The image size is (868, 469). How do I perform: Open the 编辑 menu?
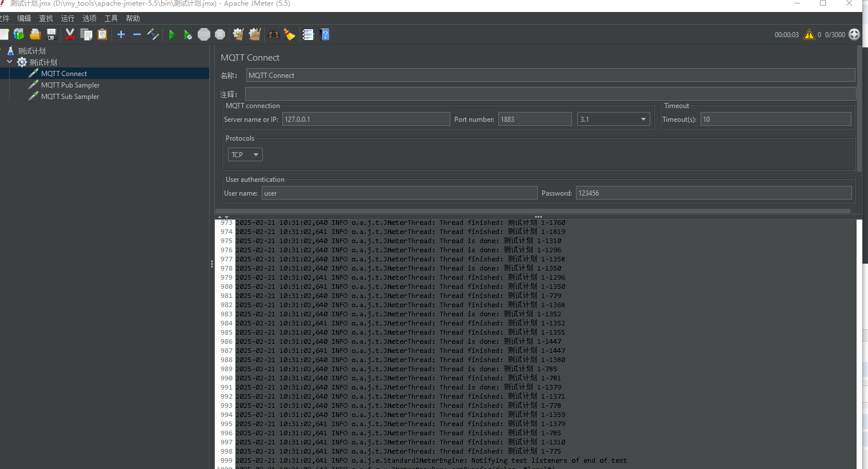coord(24,18)
